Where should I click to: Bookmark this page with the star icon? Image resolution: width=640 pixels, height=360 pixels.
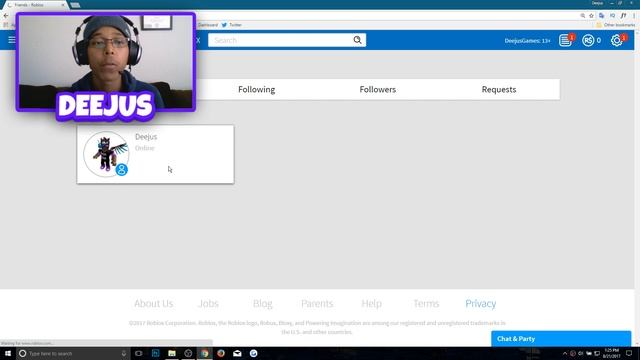(x=591, y=16)
